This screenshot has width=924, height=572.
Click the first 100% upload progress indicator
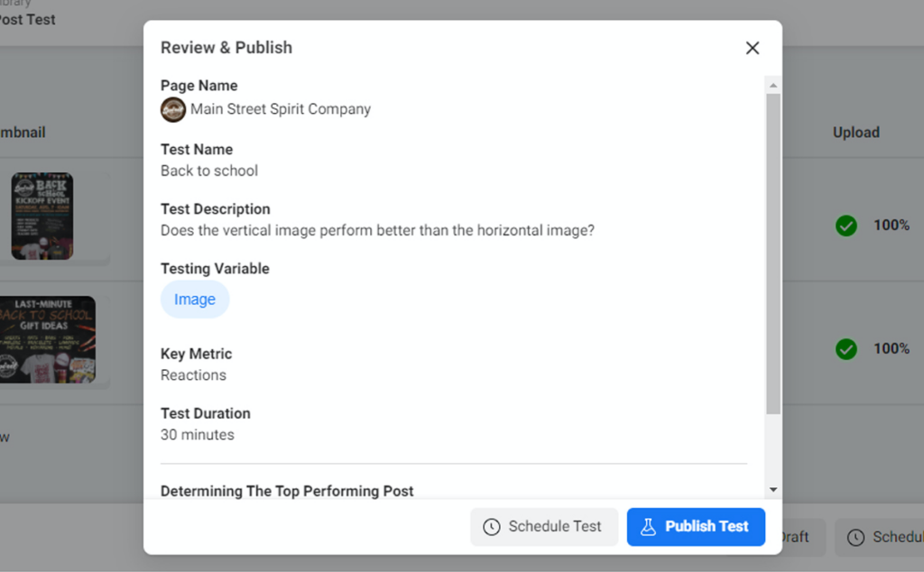tap(891, 226)
